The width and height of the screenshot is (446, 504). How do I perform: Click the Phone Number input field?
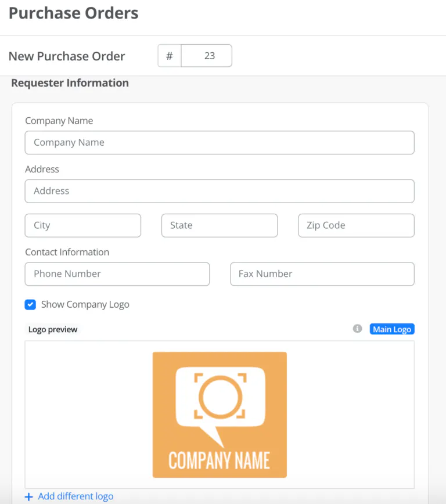pyautogui.click(x=117, y=273)
